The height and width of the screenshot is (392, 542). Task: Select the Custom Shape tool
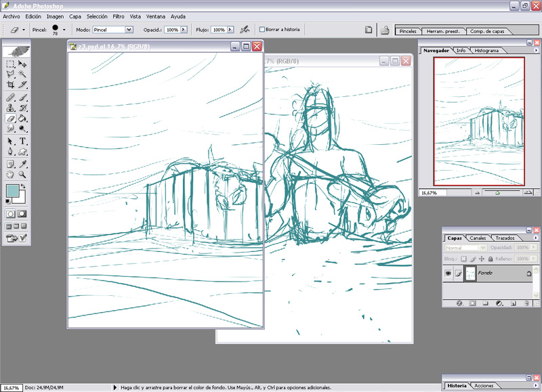[x=22, y=152]
